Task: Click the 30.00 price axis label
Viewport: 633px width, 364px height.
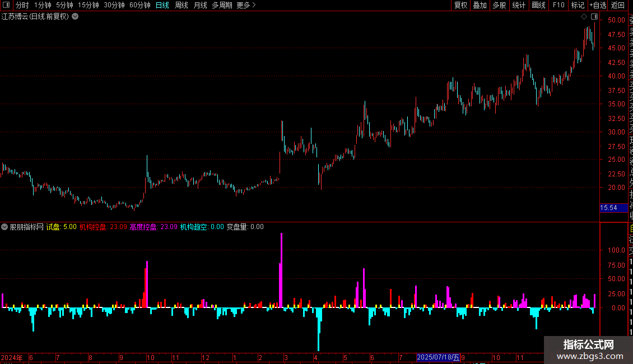Action: (616, 132)
